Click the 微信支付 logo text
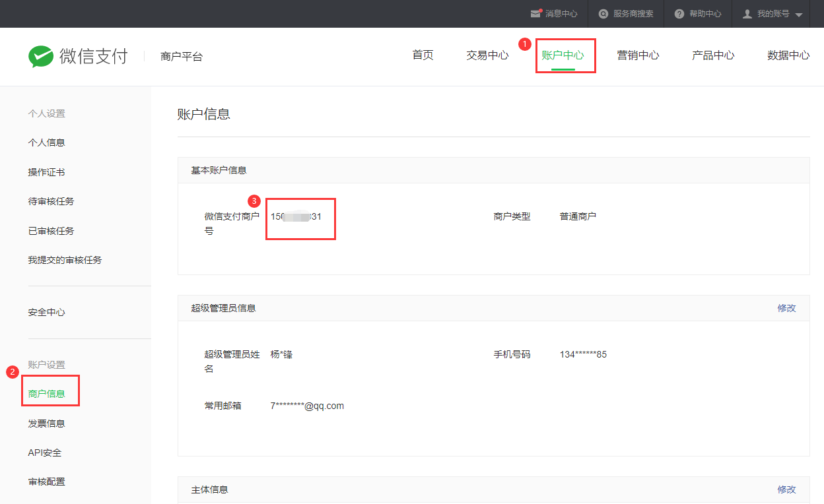 (94, 56)
